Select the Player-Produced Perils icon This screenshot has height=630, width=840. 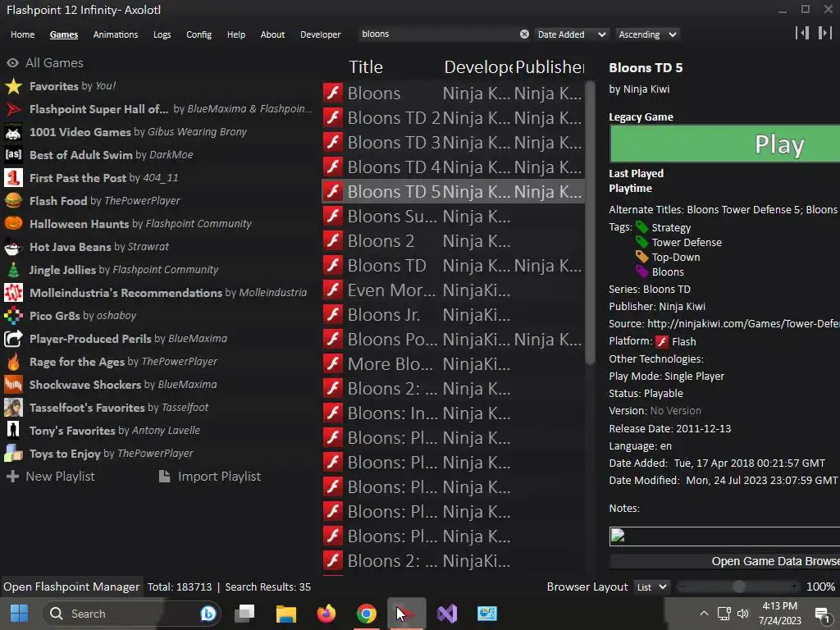tap(13, 339)
